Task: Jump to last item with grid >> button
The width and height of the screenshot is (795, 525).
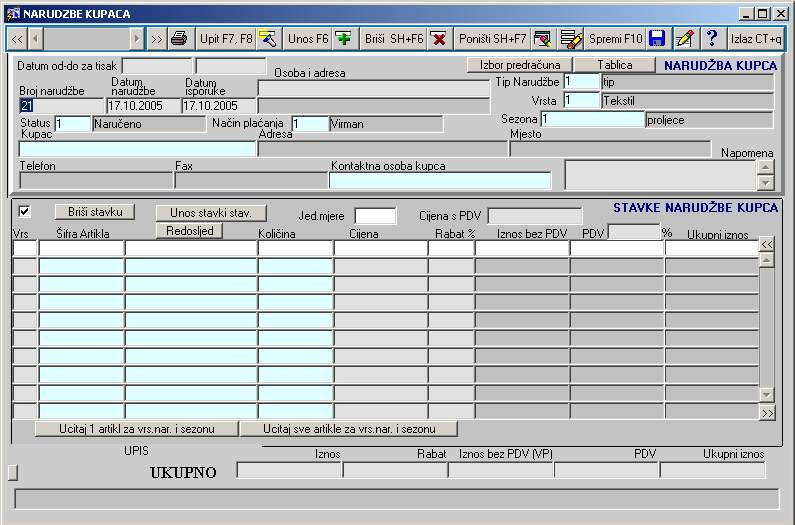Action: pos(767,413)
